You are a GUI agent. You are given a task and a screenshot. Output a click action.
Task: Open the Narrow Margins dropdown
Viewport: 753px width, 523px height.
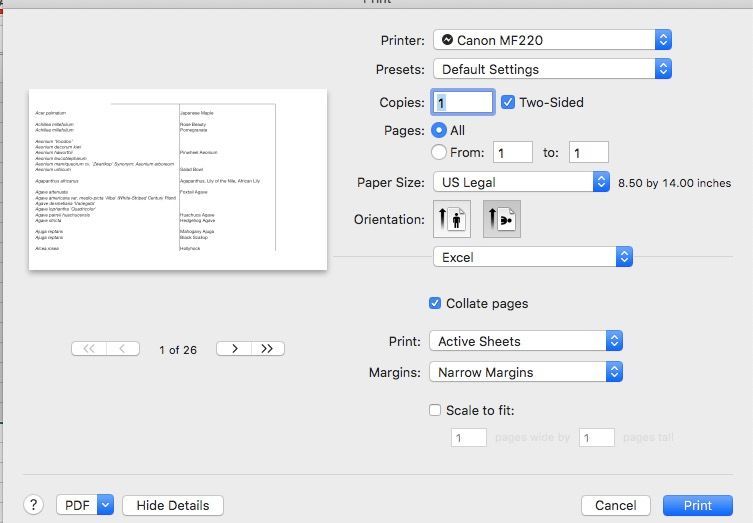pyautogui.click(x=526, y=372)
